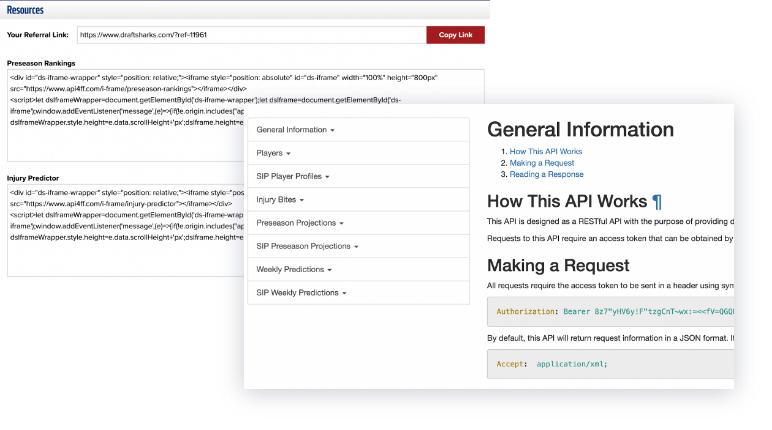Expand the Preseason Projections menu item
Image resolution: width=772 pixels, height=430 pixels.
click(x=300, y=222)
